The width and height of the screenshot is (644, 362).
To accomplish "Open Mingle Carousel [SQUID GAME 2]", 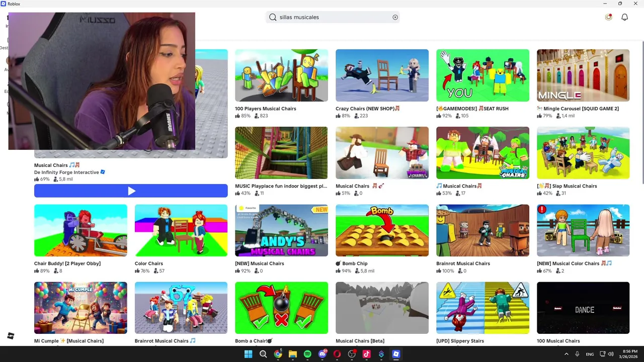I will (x=583, y=75).
